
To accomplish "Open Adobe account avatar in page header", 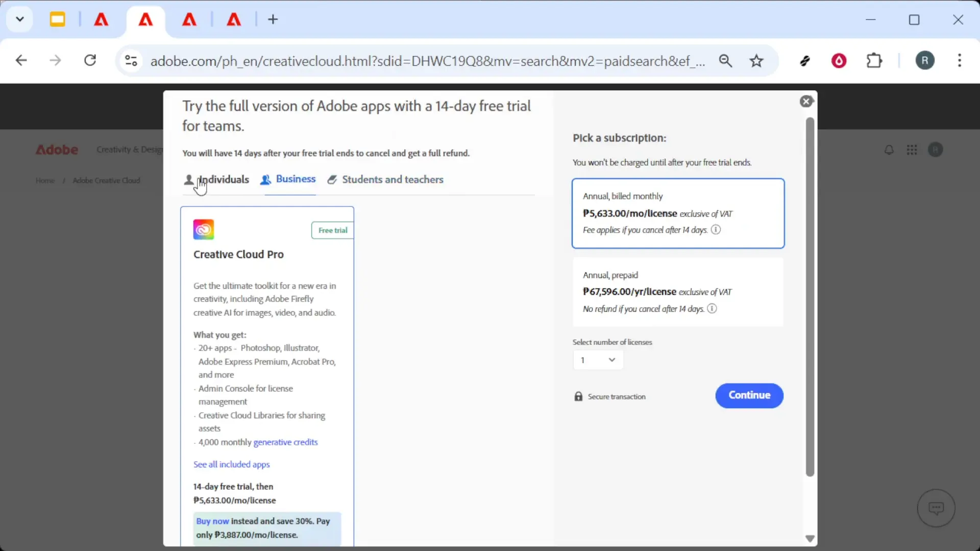I will click(x=935, y=149).
